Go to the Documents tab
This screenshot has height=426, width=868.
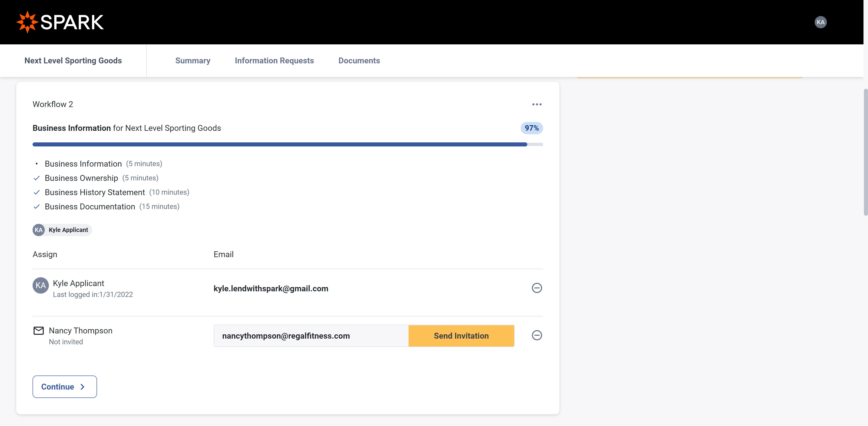(359, 61)
